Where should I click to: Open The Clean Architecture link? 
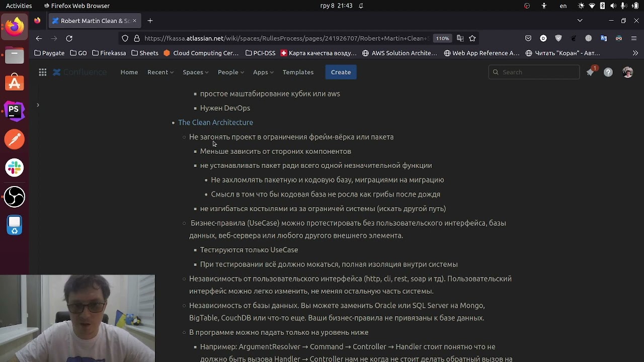(x=215, y=123)
